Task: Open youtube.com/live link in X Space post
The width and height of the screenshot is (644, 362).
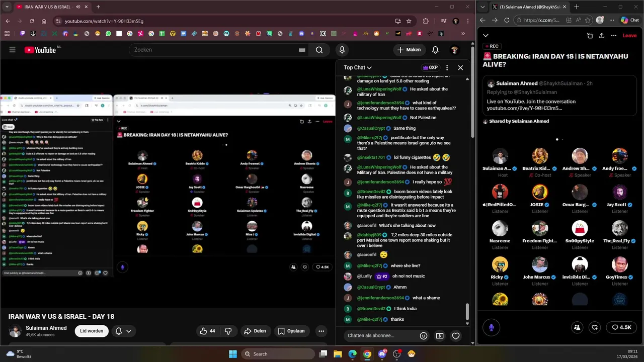Action: pos(524,108)
